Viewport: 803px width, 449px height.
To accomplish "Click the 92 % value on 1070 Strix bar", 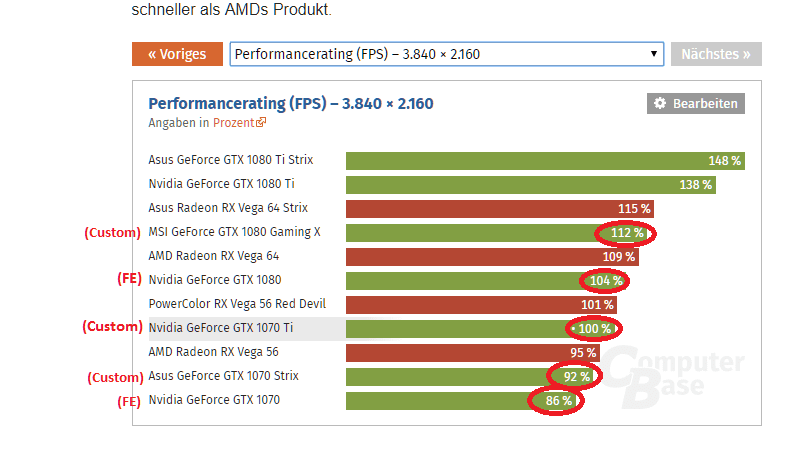I will 577,377.
